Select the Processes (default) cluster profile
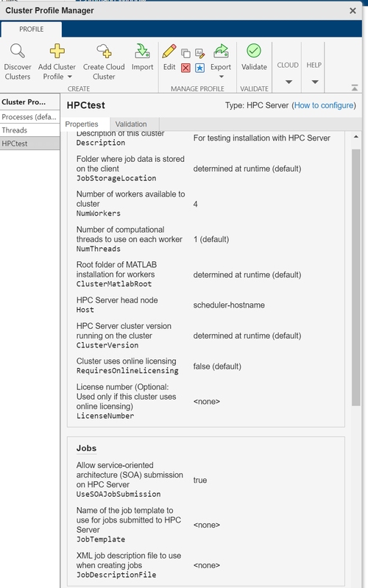This screenshot has height=588, width=368. [29, 117]
